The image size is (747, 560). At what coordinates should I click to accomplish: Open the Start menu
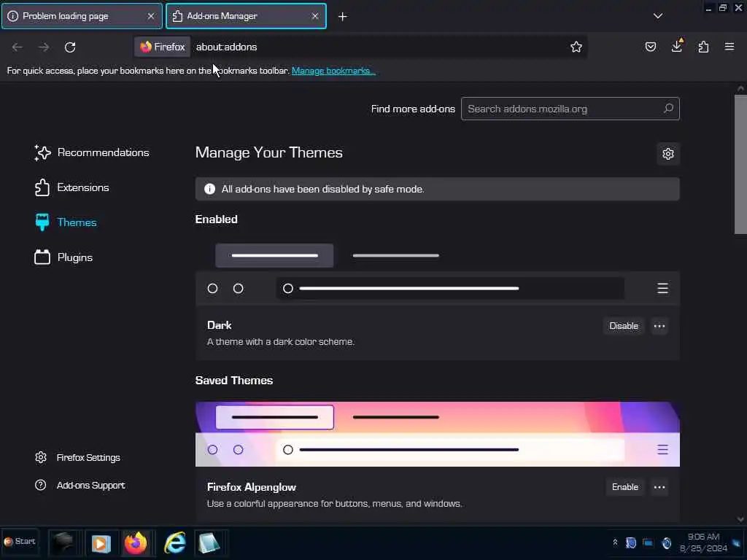coord(20,542)
